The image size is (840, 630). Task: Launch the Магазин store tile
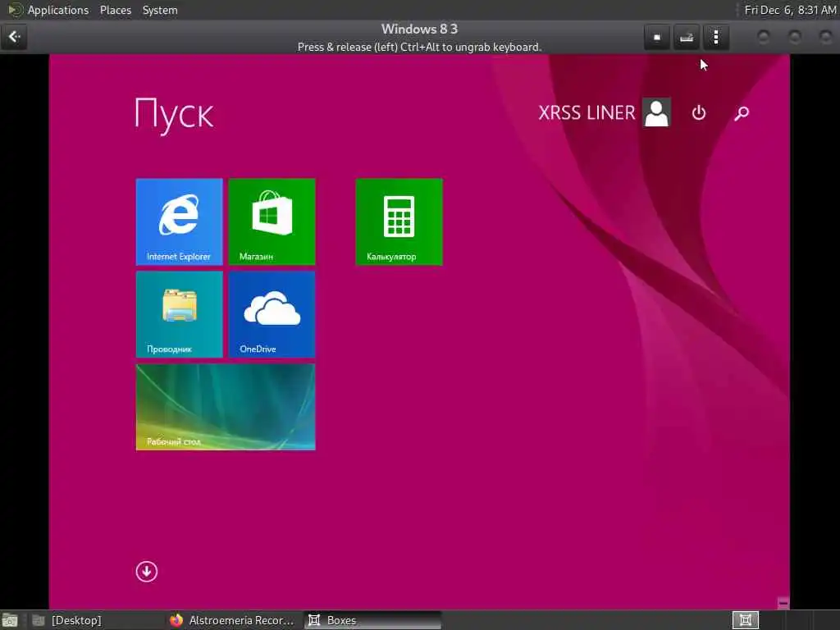(272, 221)
